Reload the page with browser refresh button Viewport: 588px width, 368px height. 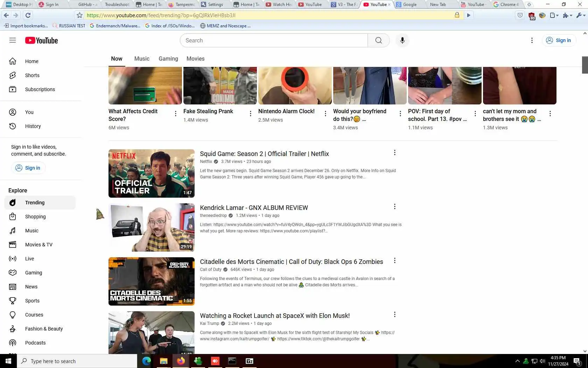(28, 15)
